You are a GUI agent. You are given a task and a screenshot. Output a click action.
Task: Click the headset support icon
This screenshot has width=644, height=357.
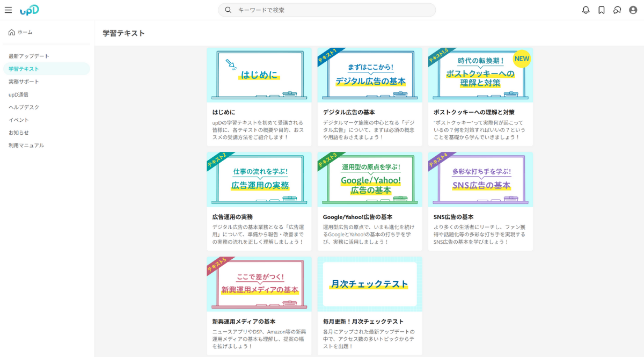point(617,10)
